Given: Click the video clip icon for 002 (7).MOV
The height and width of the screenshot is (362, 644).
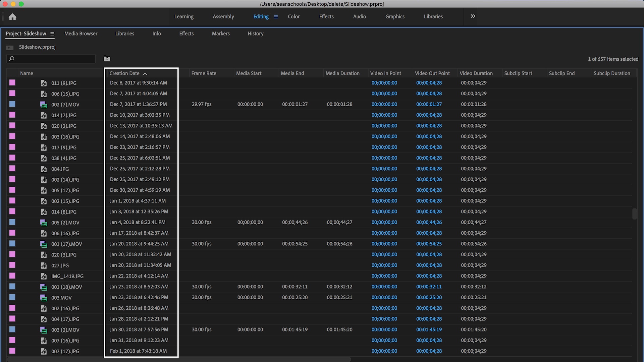Looking at the screenshot, I should pos(44,105).
